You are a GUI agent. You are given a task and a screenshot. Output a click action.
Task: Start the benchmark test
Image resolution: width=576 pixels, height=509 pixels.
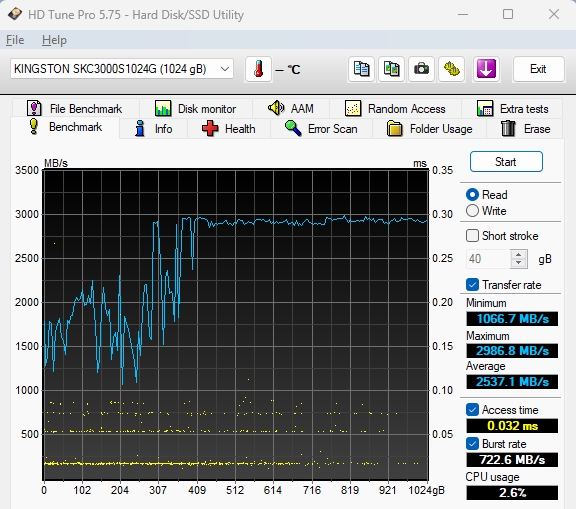tap(506, 162)
